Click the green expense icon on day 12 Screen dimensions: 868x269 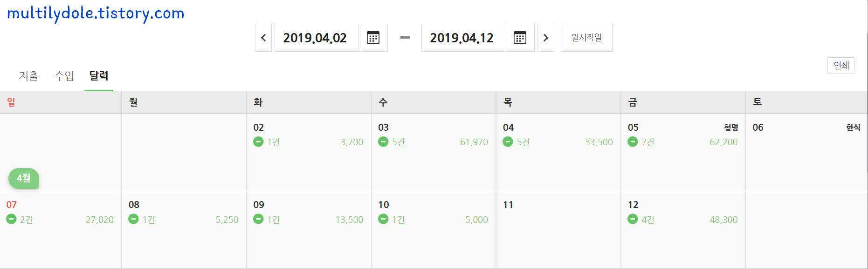pyautogui.click(x=633, y=219)
